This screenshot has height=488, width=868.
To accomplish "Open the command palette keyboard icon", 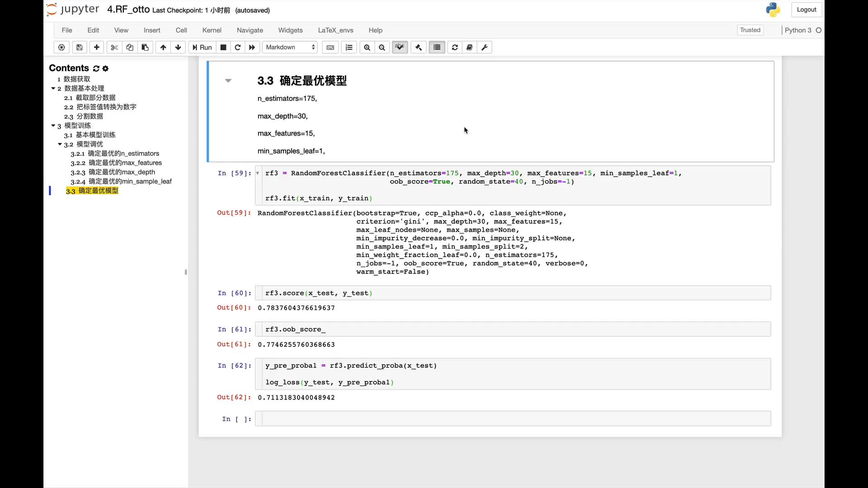I will pos(330,47).
